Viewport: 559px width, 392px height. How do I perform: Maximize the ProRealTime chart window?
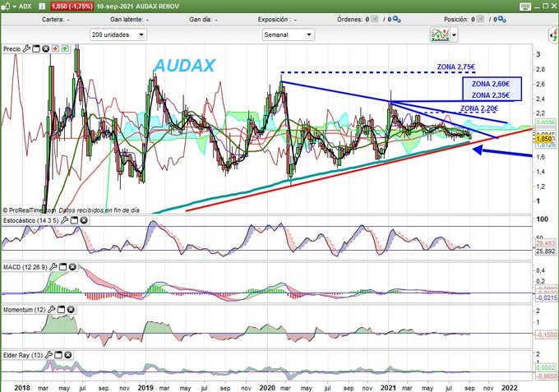click(546, 6)
